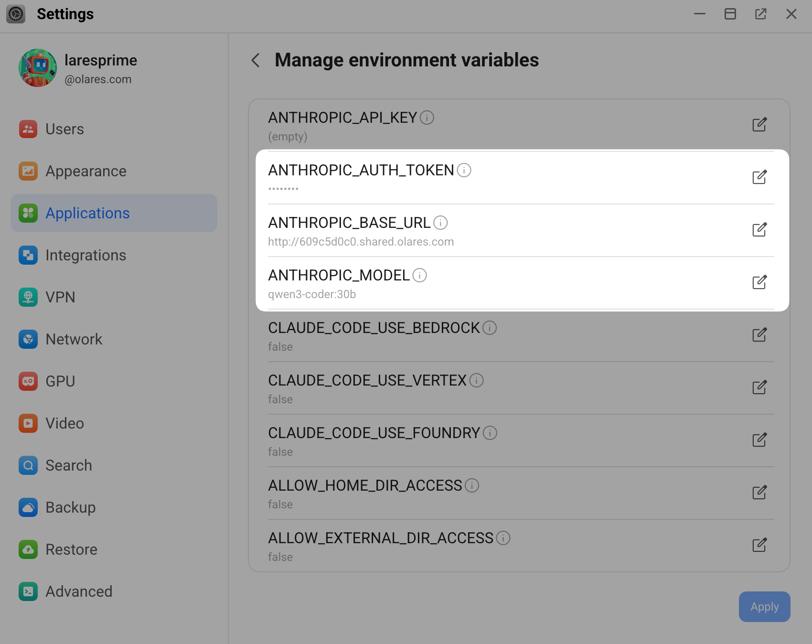Screen dimensions: 812x644
Task: Show info for CLAUDE_CODE_USE_BEDROCK
Action: (x=490, y=328)
